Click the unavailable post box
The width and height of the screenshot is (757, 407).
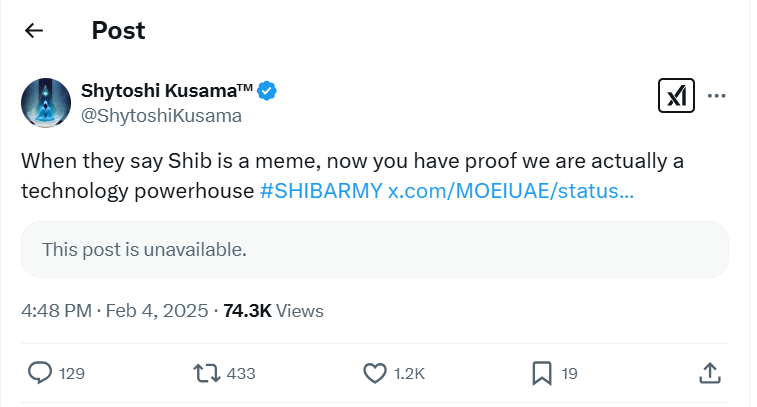click(x=374, y=249)
